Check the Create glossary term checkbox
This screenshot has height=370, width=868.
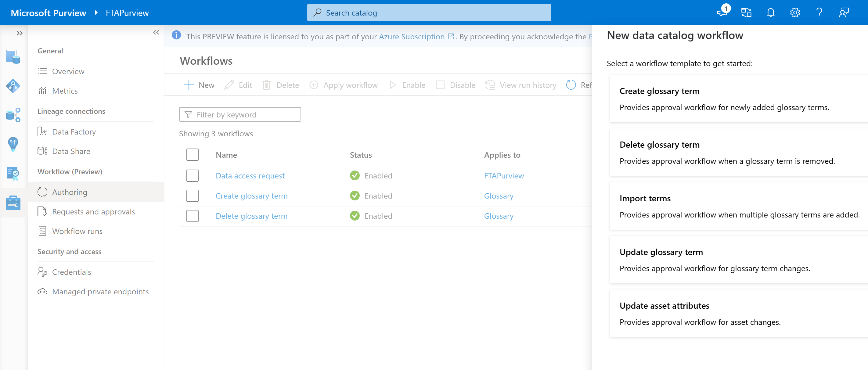click(193, 195)
